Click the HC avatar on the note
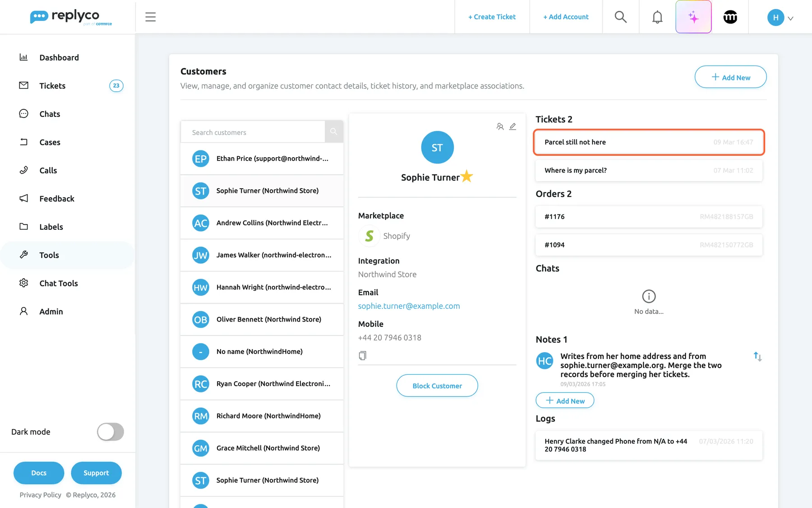This screenshot has width=812, height=508. pyautogui.click(x=544, y=361)
